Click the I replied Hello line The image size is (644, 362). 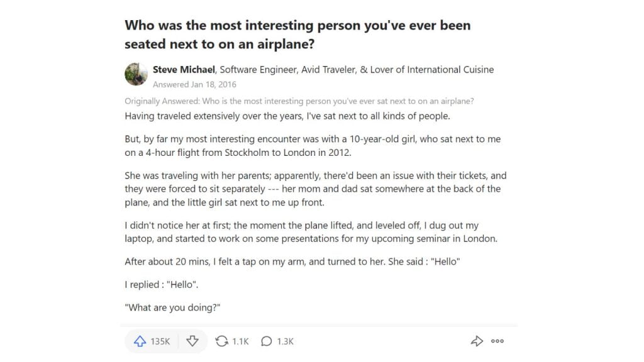(x=162, y=285)
